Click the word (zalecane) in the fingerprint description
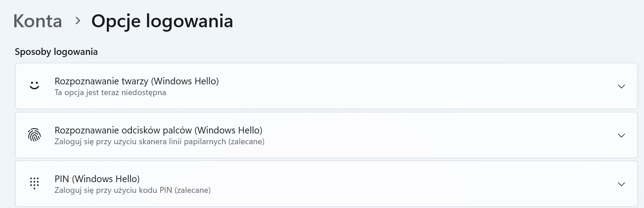Screen dimensions: 644x208 tap(248, 142)
